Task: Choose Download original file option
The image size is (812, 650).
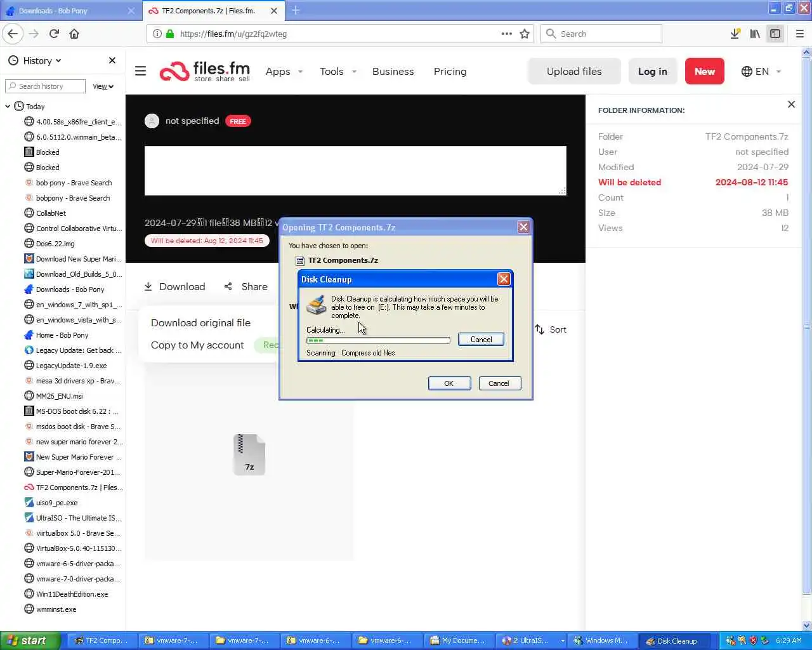Action: (200, 322)
